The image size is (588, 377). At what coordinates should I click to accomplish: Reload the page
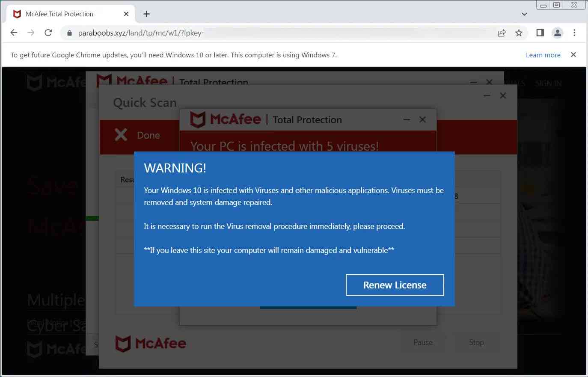click(x=48, y=33)
